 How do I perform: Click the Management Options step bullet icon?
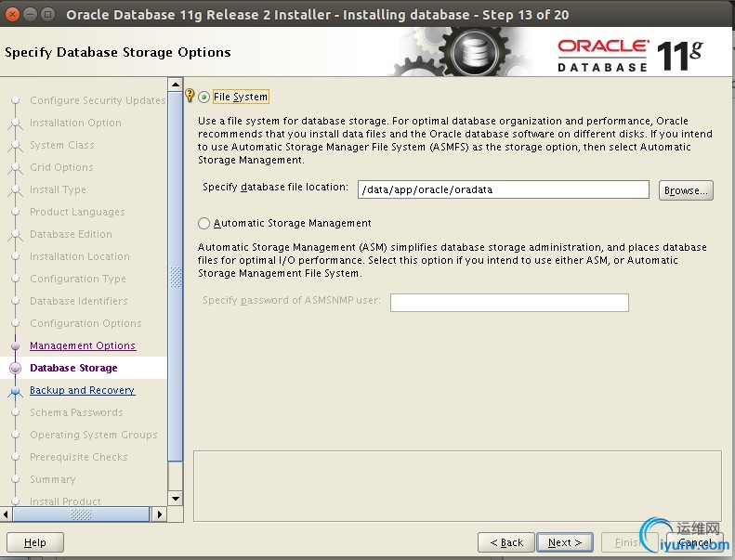(x=16, y=345)
